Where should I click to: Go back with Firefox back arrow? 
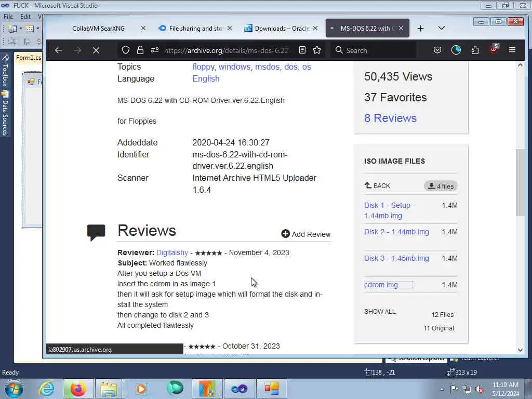(59, 50)
